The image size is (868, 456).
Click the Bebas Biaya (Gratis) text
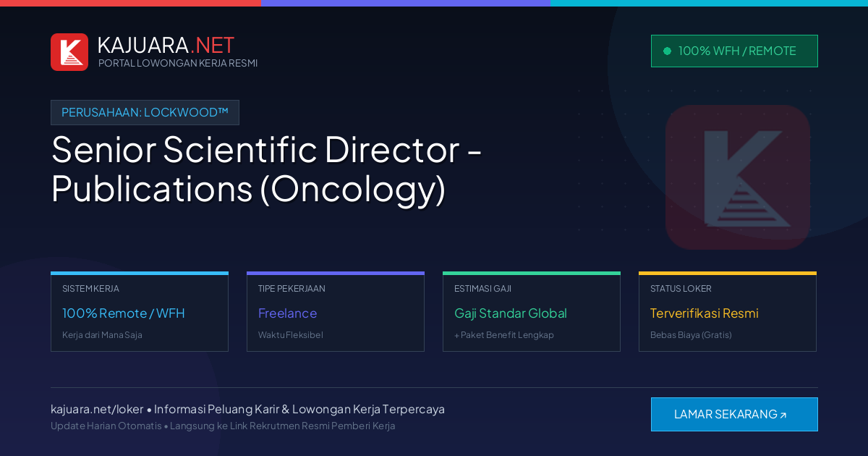(691, 335)
